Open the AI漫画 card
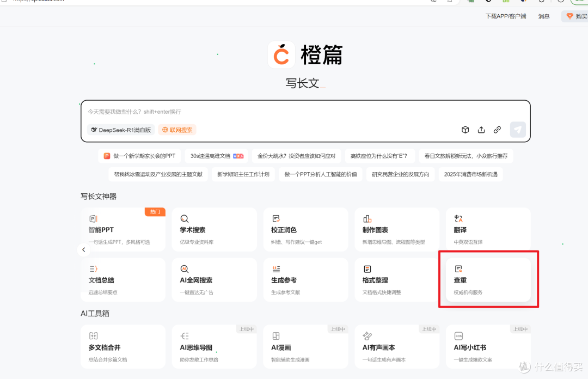Viewport: 588px width, 379px height. (305, 347)
